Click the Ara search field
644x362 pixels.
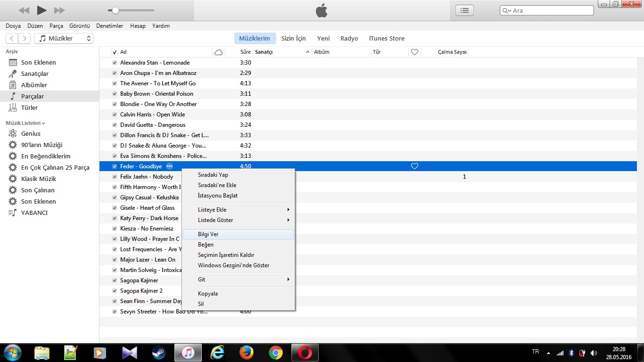(x=546, y=10)
